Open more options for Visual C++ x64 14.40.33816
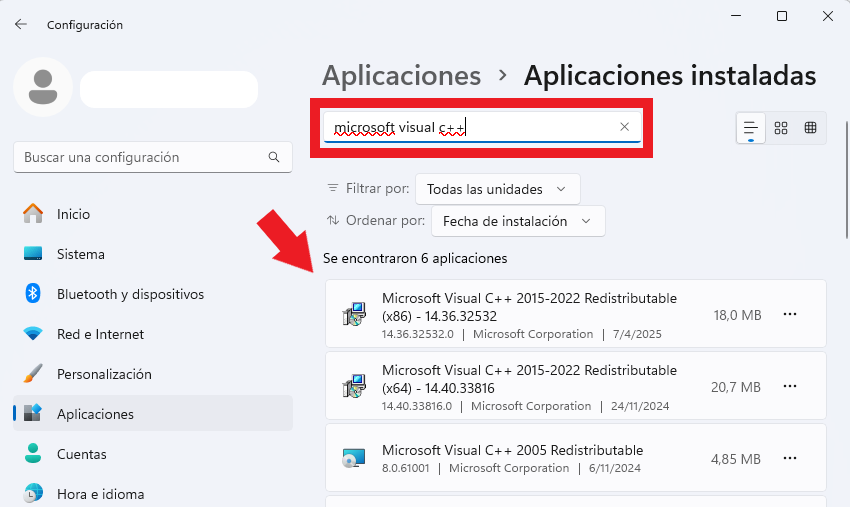 tap(790, 386)
